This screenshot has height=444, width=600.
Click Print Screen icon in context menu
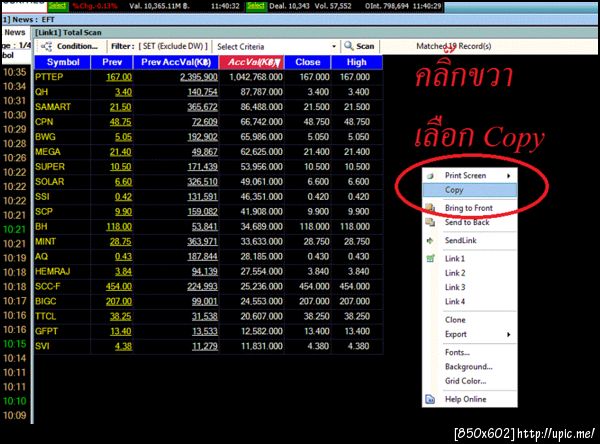tap(430, 176)
